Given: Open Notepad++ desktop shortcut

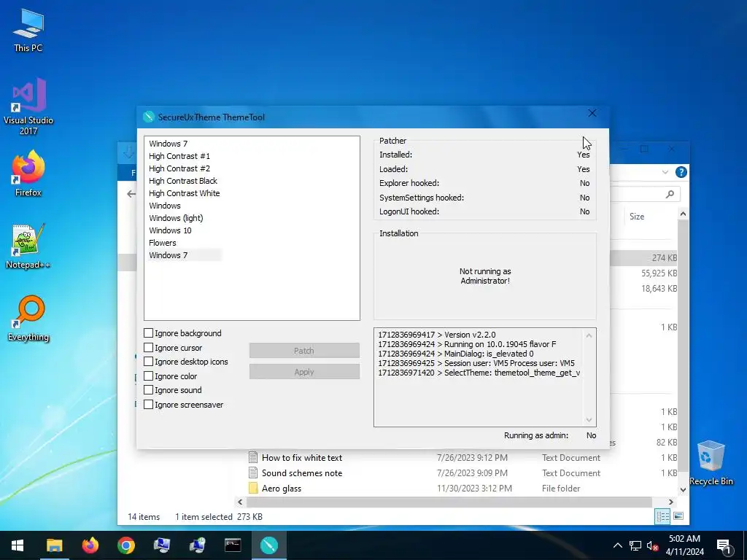Looking at the screenshot, I should (x=28, y=246).
